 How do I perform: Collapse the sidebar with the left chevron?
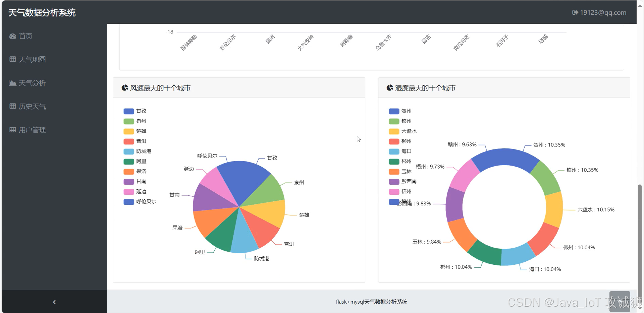pyautogui.click(x=54, y=302)
